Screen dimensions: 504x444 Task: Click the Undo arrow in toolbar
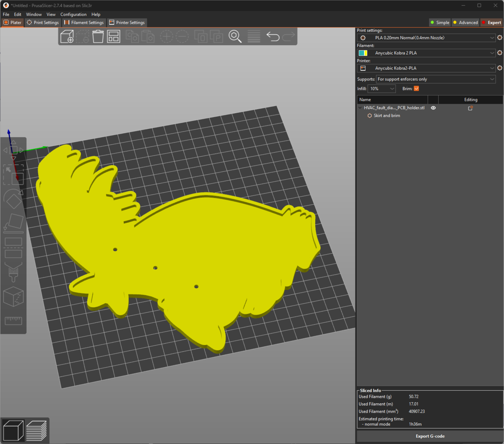273,36
